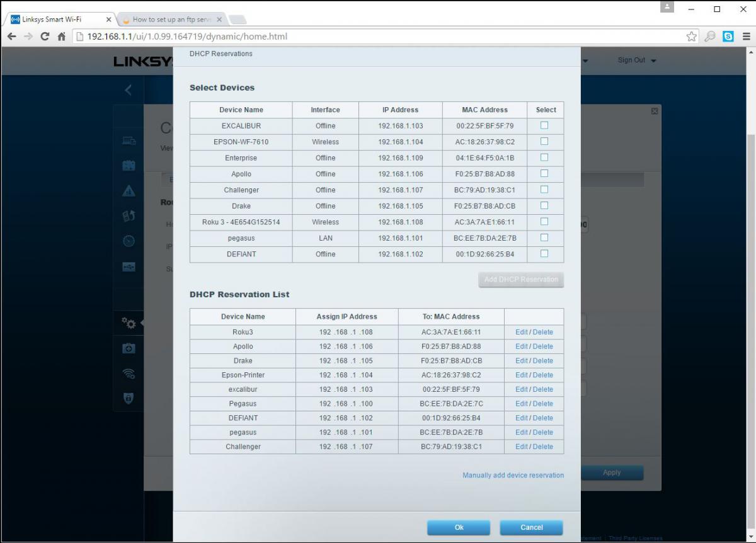Cancel the DHCP Reservations dialog

pos(531,527)
